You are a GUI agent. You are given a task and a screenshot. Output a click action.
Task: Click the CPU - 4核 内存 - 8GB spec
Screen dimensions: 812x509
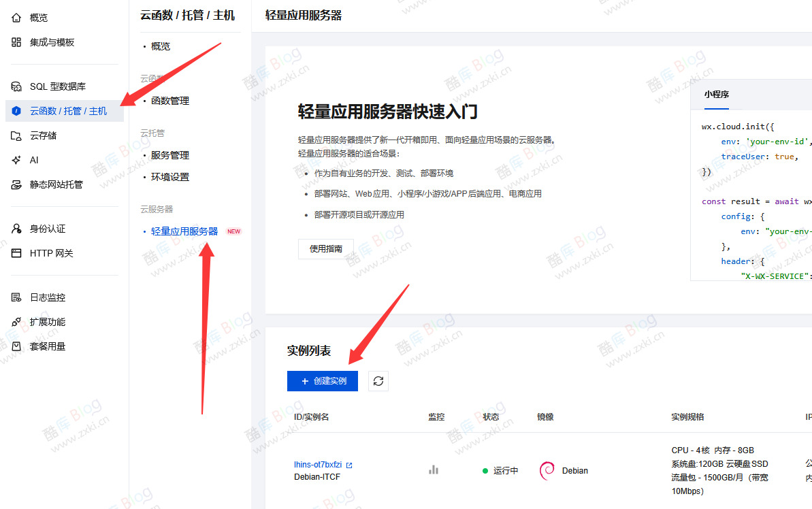pos(713,450)
